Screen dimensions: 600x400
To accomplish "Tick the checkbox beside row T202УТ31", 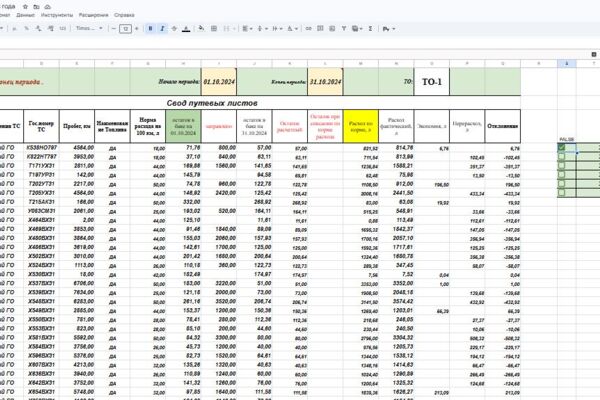I will click(561, 184).
